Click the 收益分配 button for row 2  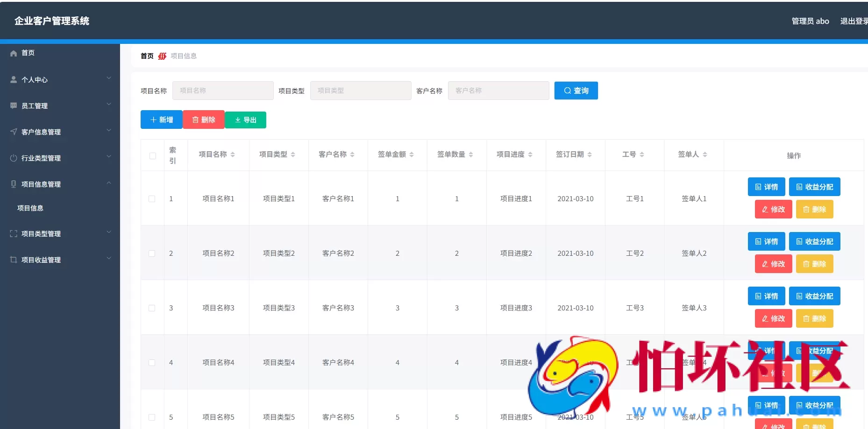(815, 241)
